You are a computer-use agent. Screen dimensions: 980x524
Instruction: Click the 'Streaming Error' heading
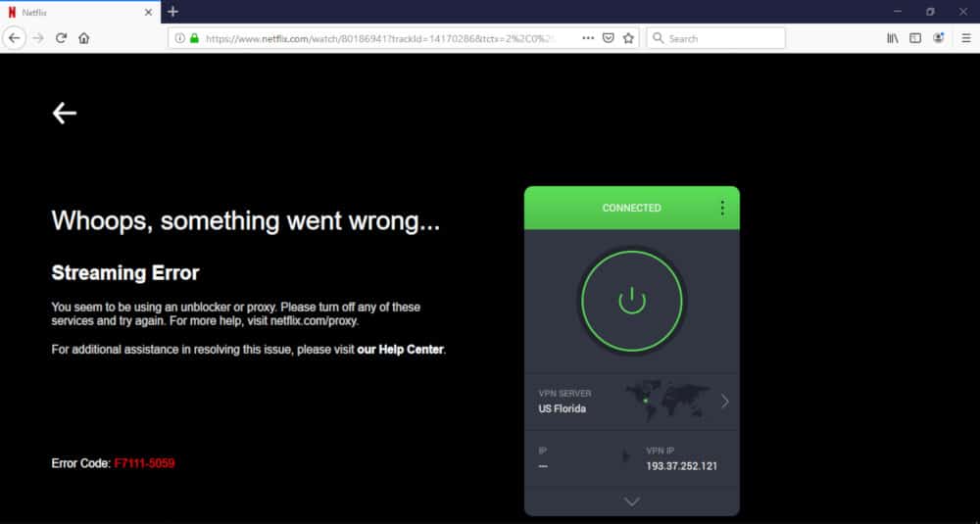(x=125, y=273)
